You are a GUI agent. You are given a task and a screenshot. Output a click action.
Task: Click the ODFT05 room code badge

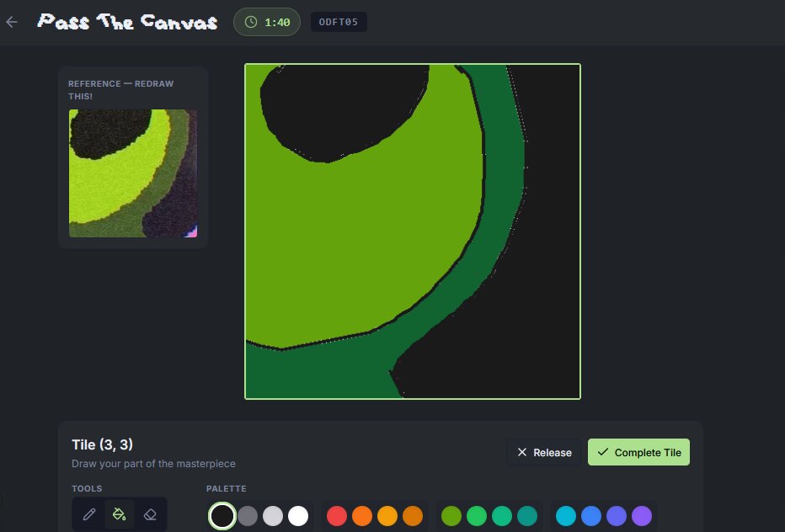tap(339, 22)
